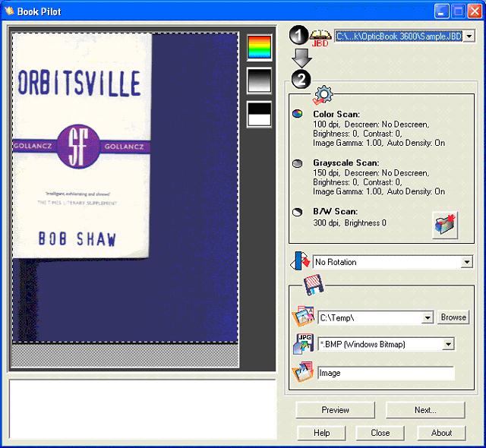Choose the B/W Scan radio option
The width and height of the screenshot is (486, 448).
[297, 212]
